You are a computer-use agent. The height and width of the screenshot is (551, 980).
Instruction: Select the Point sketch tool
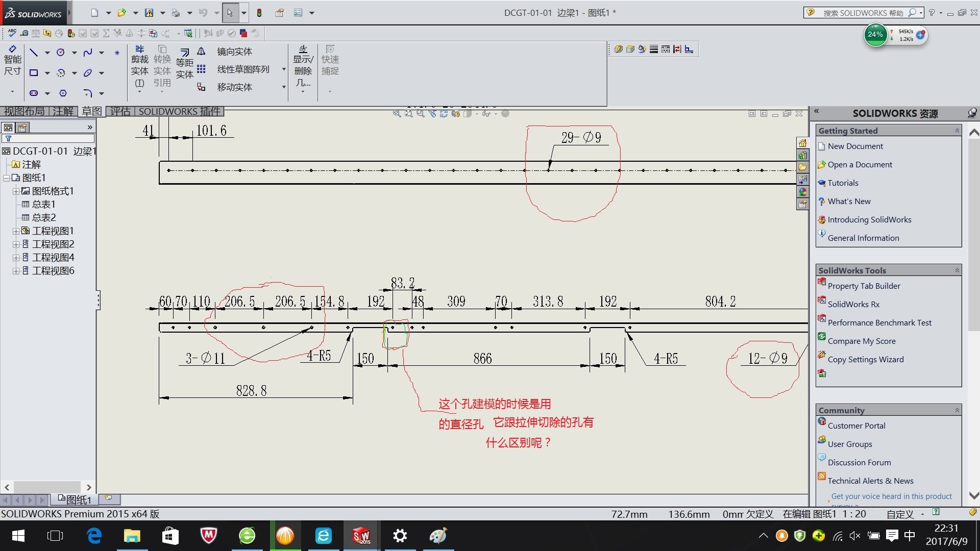pyautogui.click(x=117, y=53)
